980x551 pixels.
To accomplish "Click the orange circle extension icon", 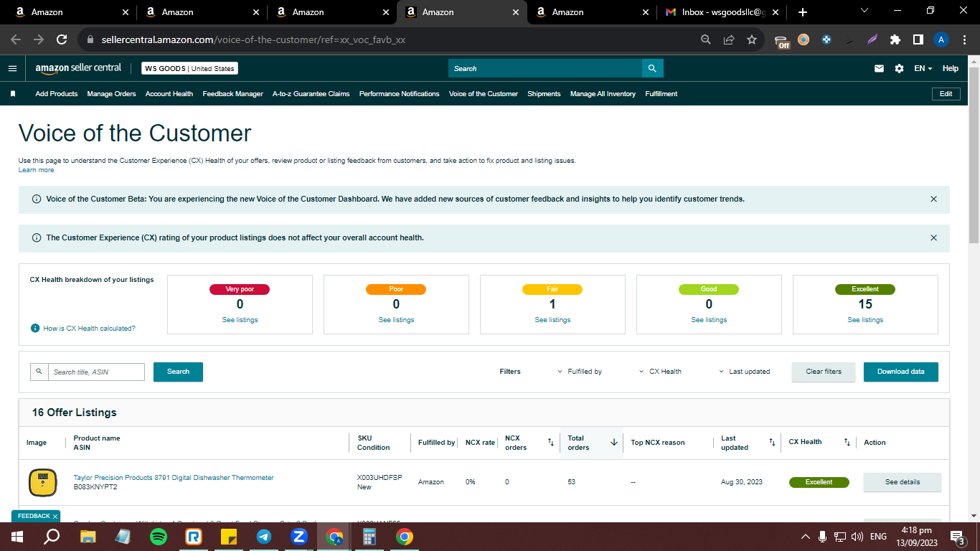I will click(x=804, y=40).
